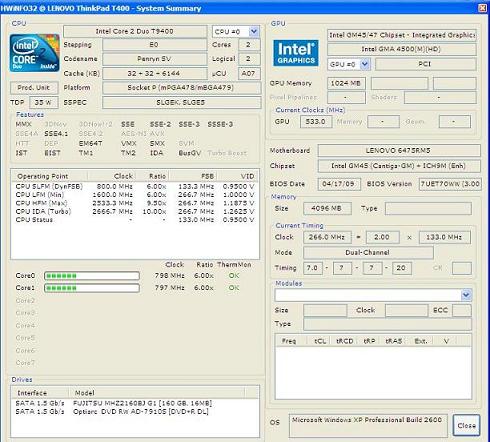The image size is (490, 442).
Task: Click the VID column header
Action: [237, 176]
